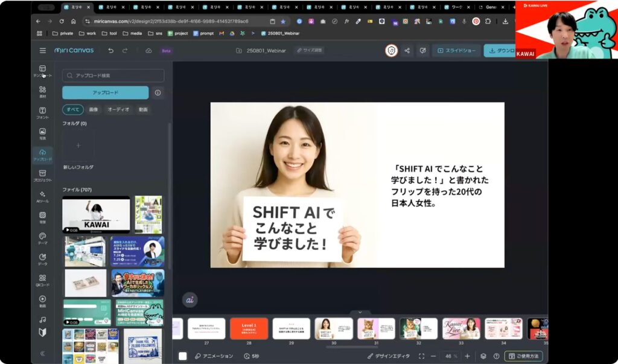Open the 46% zoom level dropdown
Screen dimensions: 618x364
click(448, 356)
